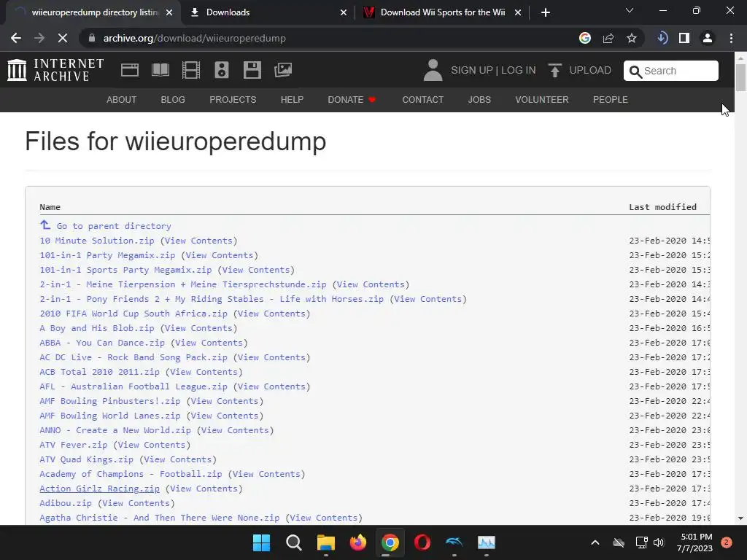Open the VOLUNTEER menu item

[542, 99]
